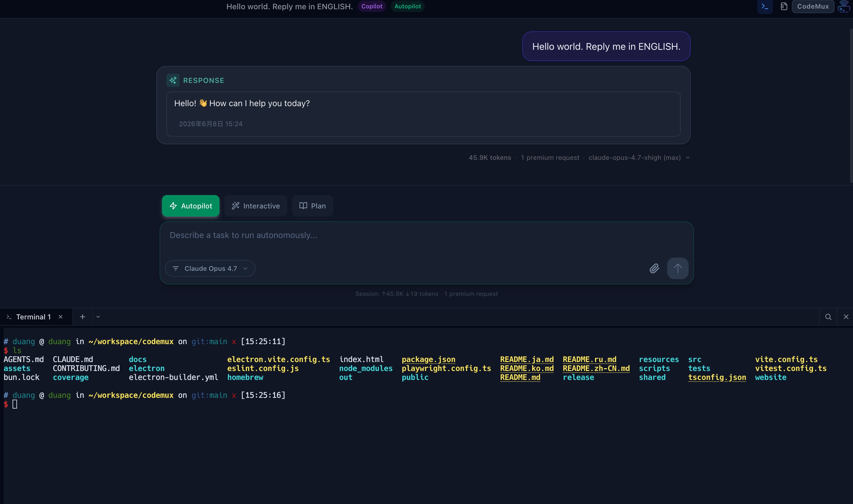Click the '1 premium request' label under response
Image resolution: width=853 pixels, height=504 pixels.
pos(550,157)
